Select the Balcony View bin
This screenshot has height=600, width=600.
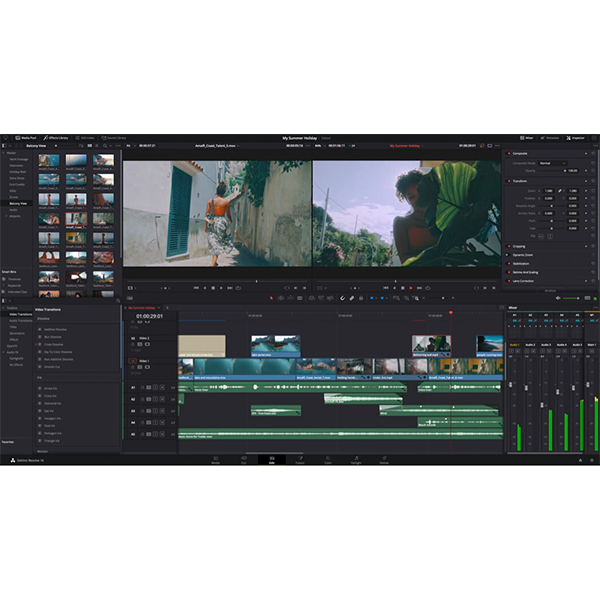[x=18, y=203]
